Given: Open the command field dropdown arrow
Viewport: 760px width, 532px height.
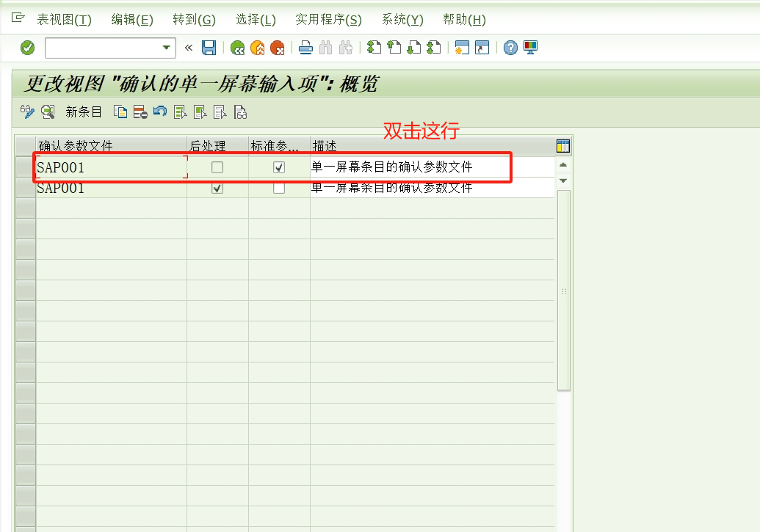Looking at the screenshot, I should point(166,48).
